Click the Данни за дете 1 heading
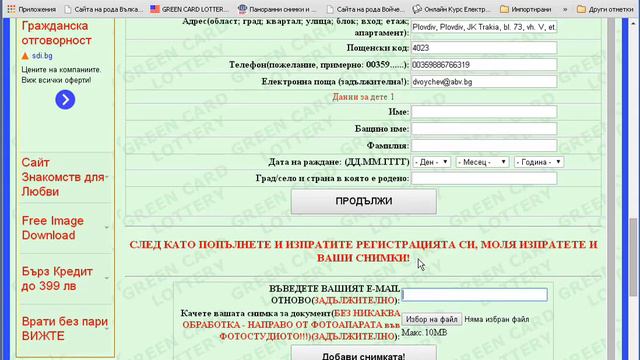This screenshot has height=360, width=640. point(363,97)
